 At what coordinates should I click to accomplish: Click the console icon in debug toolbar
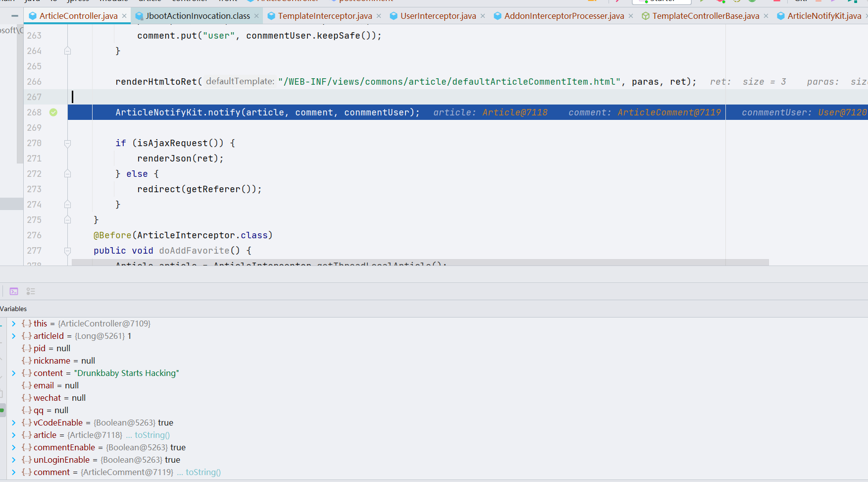pyautogui.click(x=14, y=291)
